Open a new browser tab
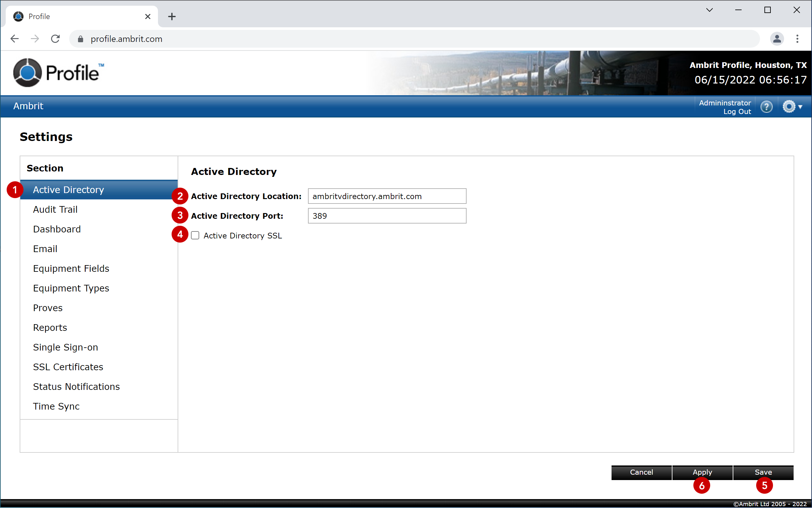Screen dimensions: 812x508 point(172,17)
